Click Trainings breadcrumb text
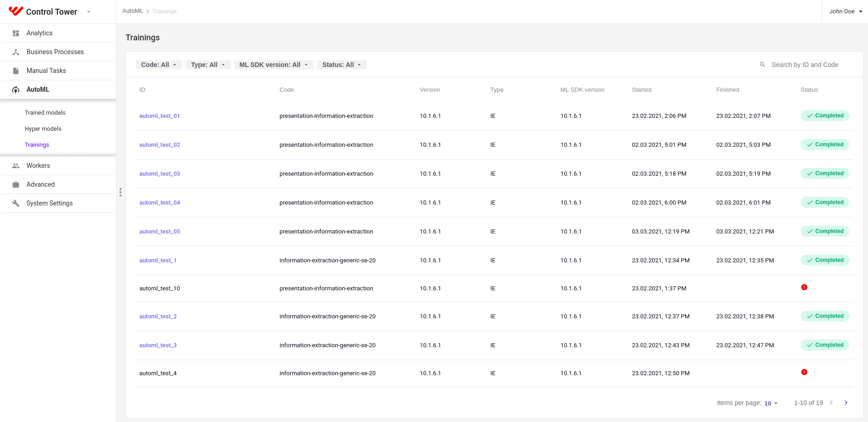868x422 pixels. point(164,11)
